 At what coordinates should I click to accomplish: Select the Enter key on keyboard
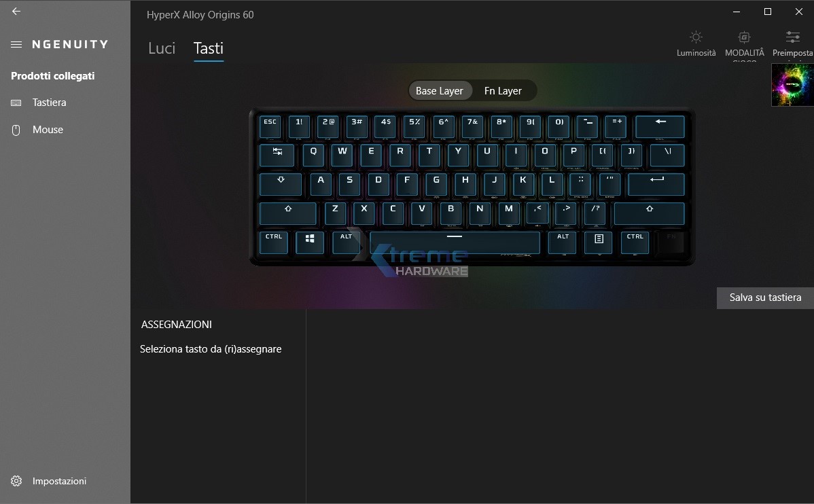(656, 184)
